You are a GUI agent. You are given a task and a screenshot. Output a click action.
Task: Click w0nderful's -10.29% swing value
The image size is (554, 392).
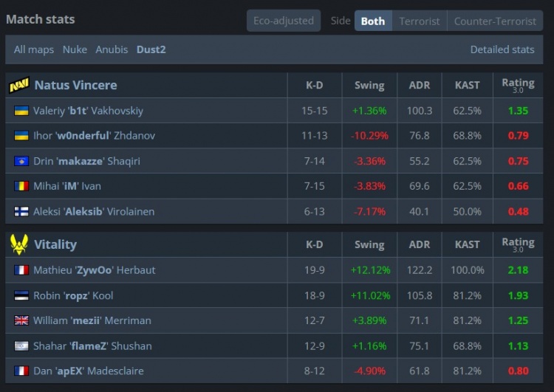[369, 136]
